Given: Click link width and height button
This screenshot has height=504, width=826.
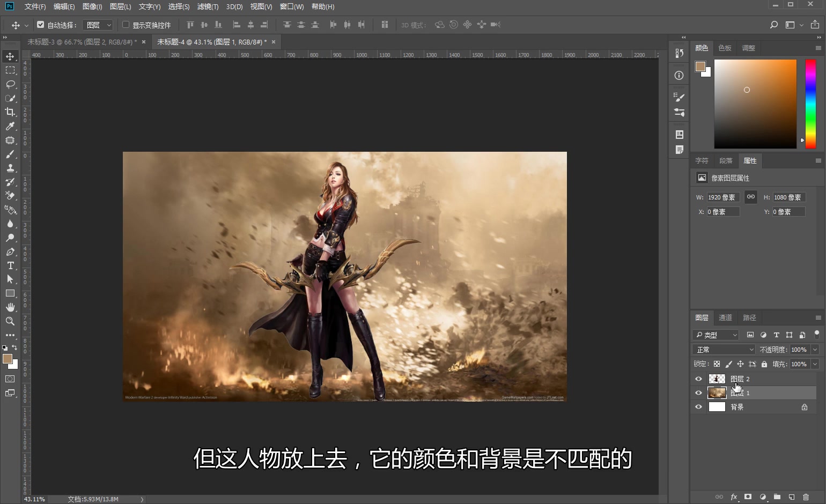Looking at the screenshot, I should tap(750, 197).
